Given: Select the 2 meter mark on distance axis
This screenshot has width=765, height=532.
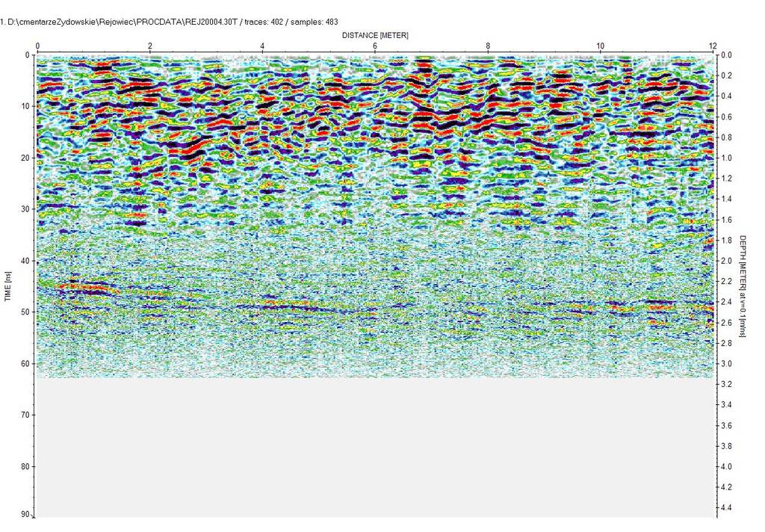Looking at the screenshot, I should [x=150, y=46].
